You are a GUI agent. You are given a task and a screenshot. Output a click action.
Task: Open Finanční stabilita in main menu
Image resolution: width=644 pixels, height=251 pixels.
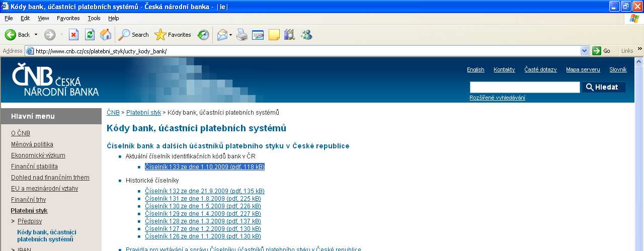tap(34, 166)
